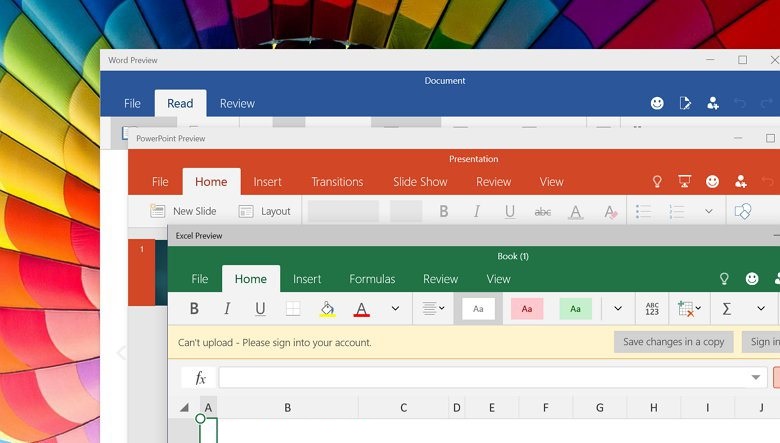Image resolution: width=780 pixels, height=443 pixels.
Task: Open the Excel File tab
Action: 199,279
